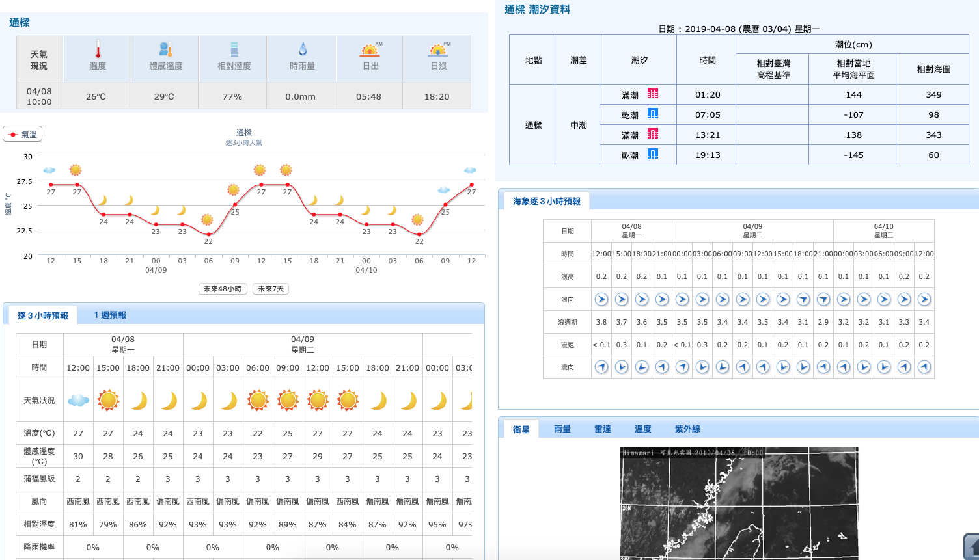Click the 流向 arrow for 04/09 06:00
This screenshot has width=979, height=560.
click(723, 367)
